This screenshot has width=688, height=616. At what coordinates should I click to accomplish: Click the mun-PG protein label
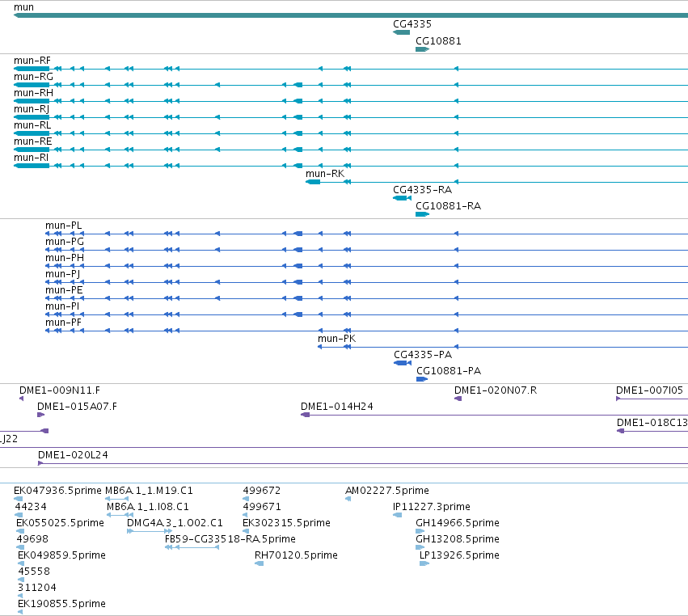[64, 242]
